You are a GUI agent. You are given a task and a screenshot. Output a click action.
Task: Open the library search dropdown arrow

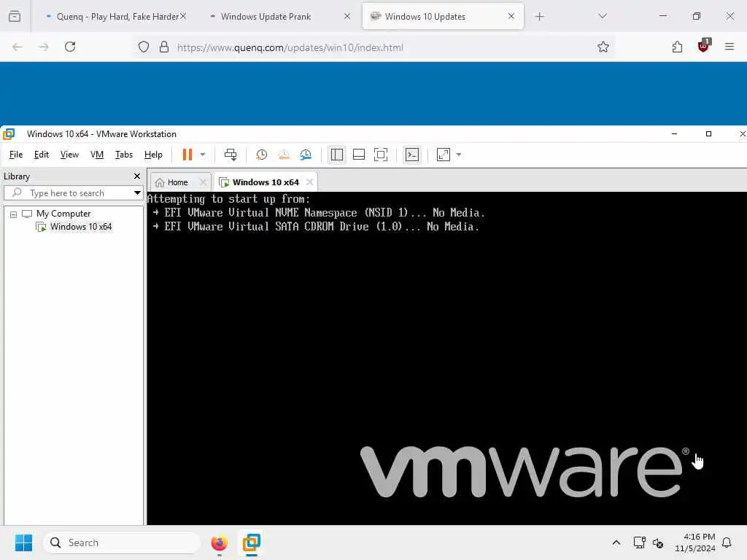[137, 192]
